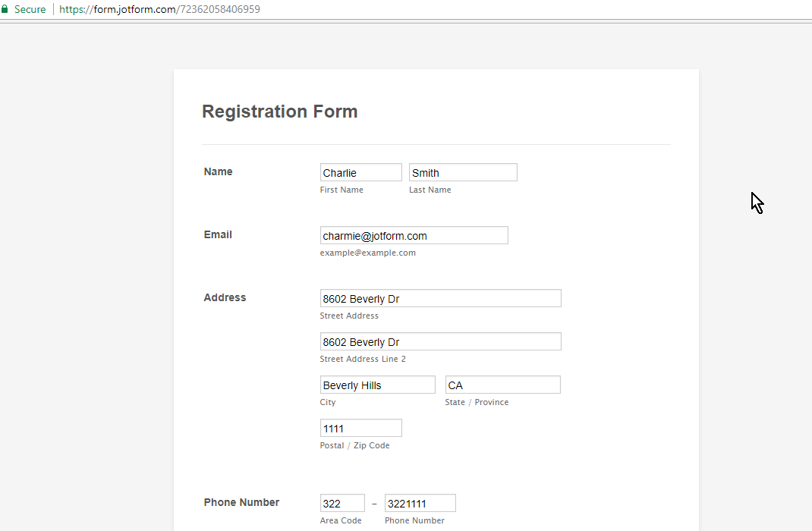Viewport: 812px width, 531px height.
Task: Click the First Name field containing Charlie
Action: [360, 172]
